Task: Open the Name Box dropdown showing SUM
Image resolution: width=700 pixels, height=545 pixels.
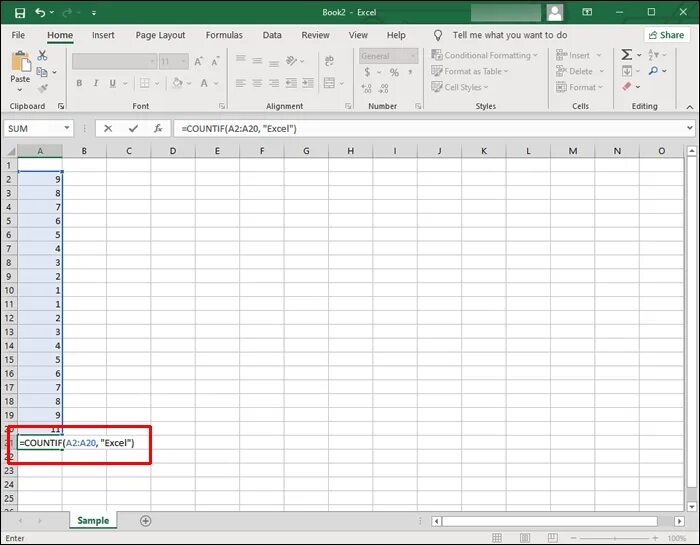Action: [x=67, y=128]
